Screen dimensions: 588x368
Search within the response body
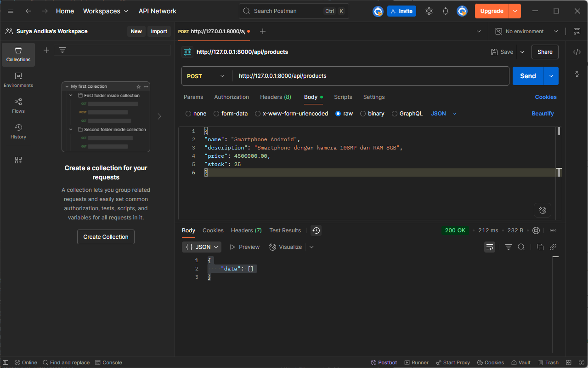point(521,247)
